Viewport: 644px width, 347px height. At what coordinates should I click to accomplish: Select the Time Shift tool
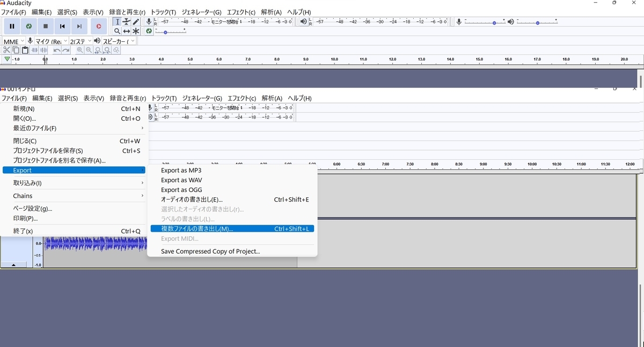point(126,31)
